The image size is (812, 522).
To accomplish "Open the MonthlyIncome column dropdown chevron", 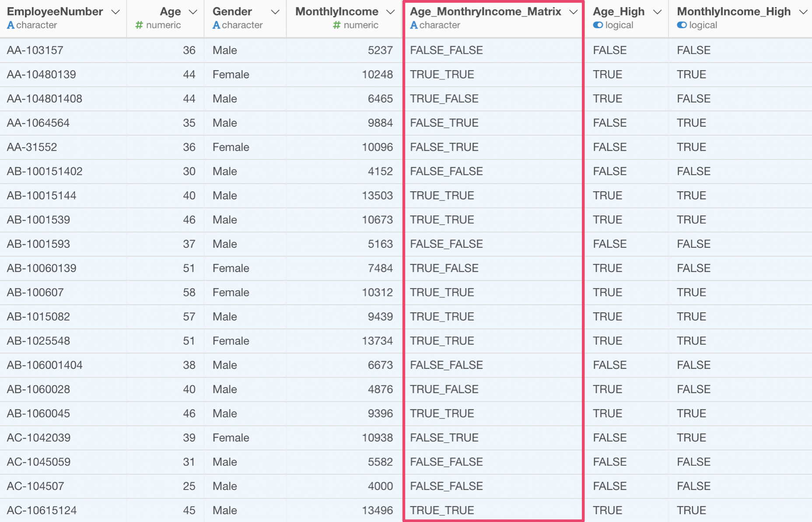I will (391, 12).
